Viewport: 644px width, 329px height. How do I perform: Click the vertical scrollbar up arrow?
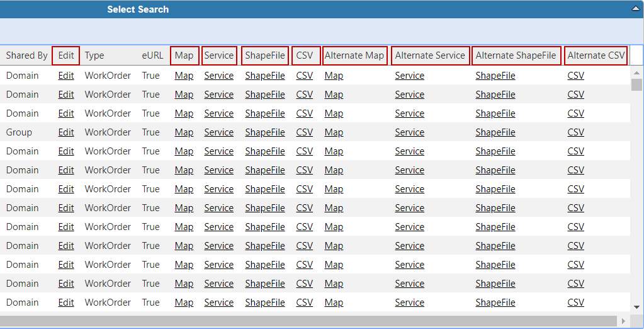pyautogui.click(x=636, y=71)
